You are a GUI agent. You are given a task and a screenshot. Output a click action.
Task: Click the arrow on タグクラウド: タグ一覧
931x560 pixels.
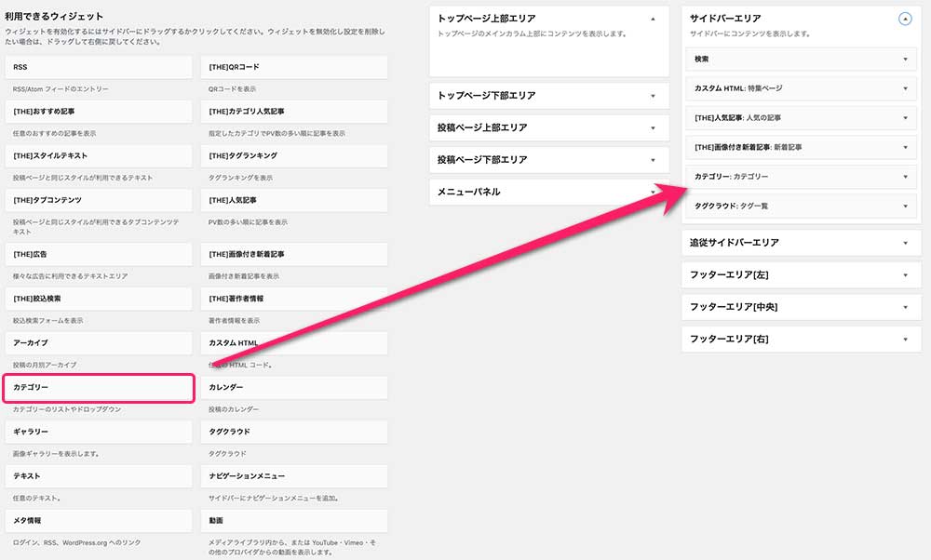(904, 206)
